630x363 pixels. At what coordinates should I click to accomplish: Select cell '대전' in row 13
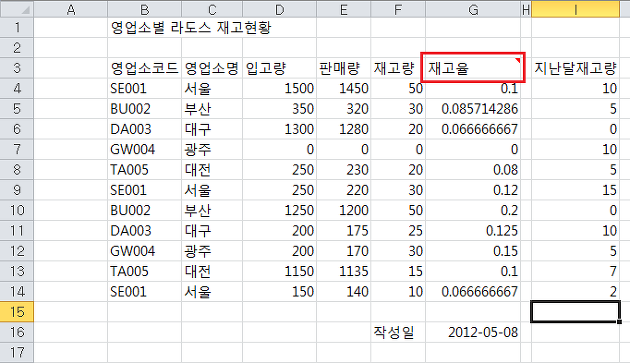coord(212,271)
